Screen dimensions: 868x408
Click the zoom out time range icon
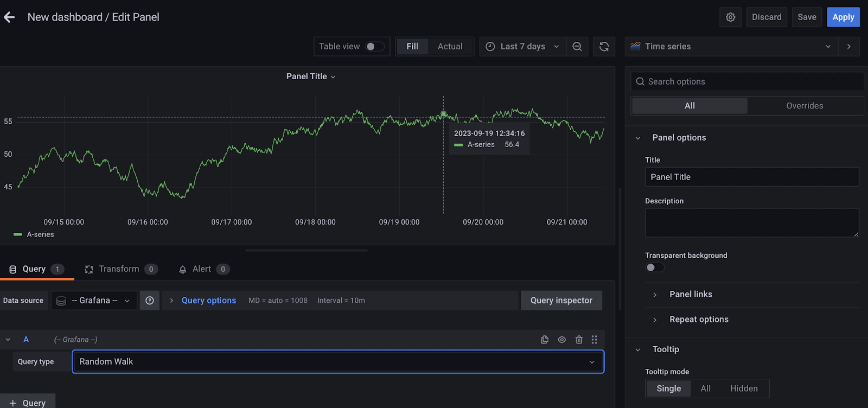coord(577,47)
